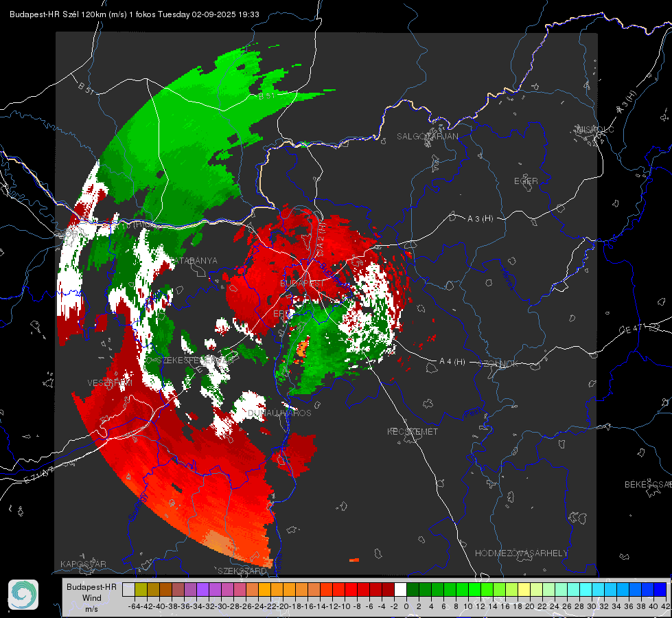Click the HÓDMEZŐVÁSÁRHELY city label

pyautogui.click(x=521, y=553)
